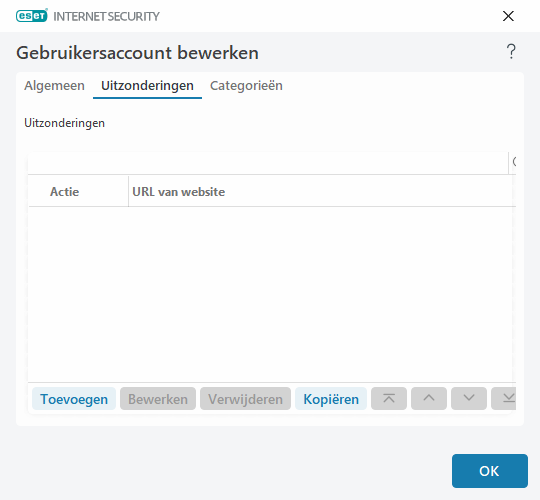Image resolution: width=540 pixels, height=500 pixels.
Task: Move entry to bottom arrow button
Action: (x=504, y=399)
